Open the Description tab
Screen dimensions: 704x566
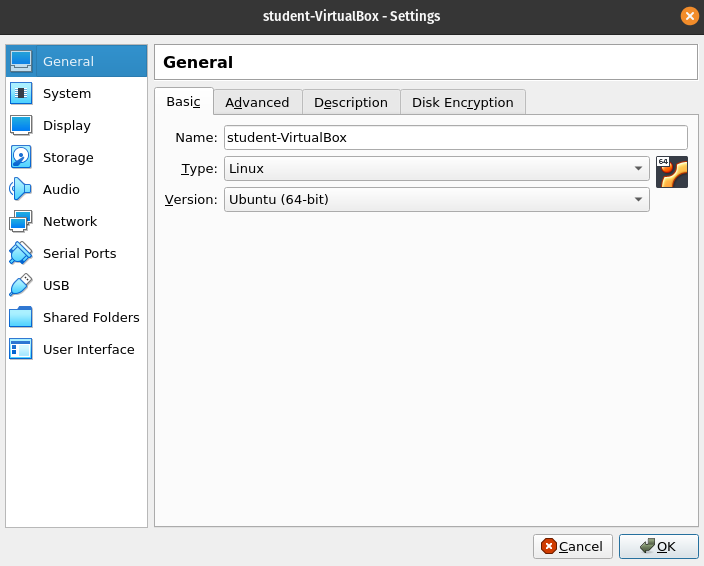coord(350,102)
